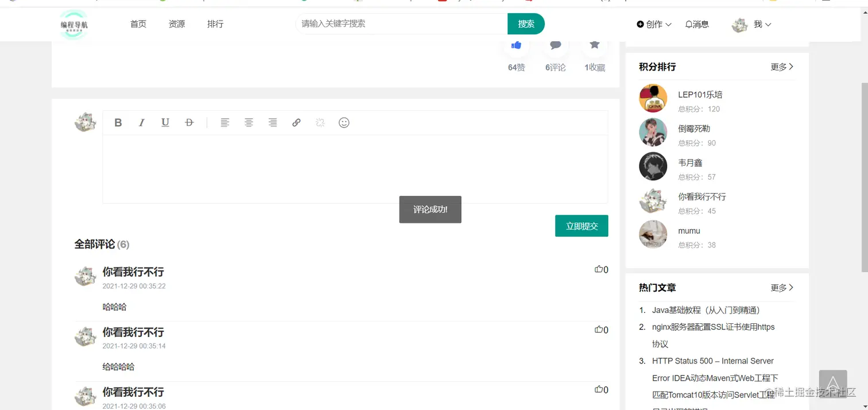The height and width of the screenshot is (410, 868).
Task: Click the page vertical scrollbar
Action: click(x=865, y=177)
